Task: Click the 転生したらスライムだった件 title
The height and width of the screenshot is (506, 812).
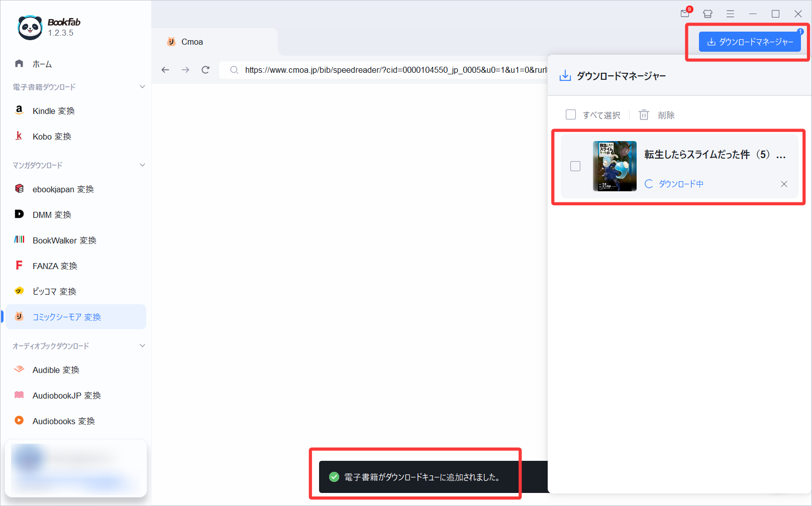Action: pyautogui.click(x=715, y=155)
